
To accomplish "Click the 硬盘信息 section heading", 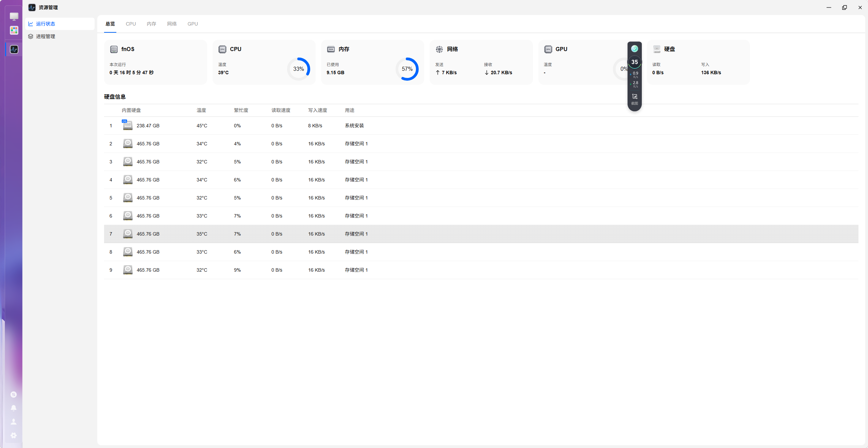I will pos(115,97).
